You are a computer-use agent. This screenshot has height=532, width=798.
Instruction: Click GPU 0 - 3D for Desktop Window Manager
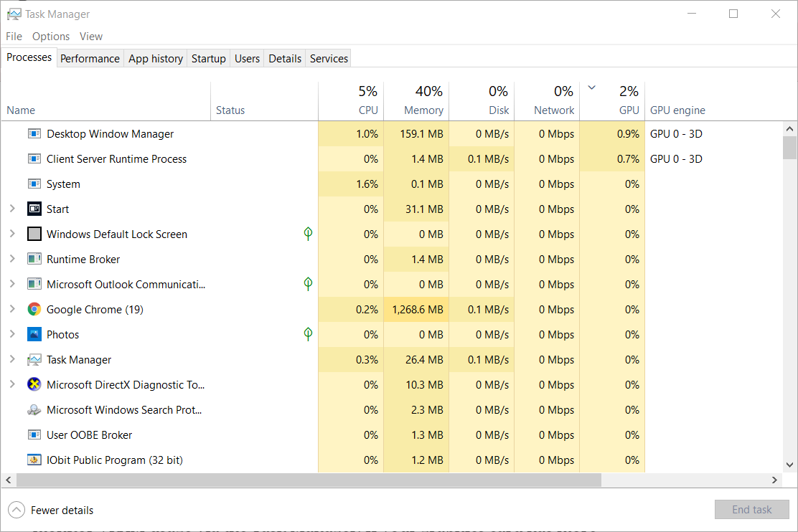coord(677,134)
